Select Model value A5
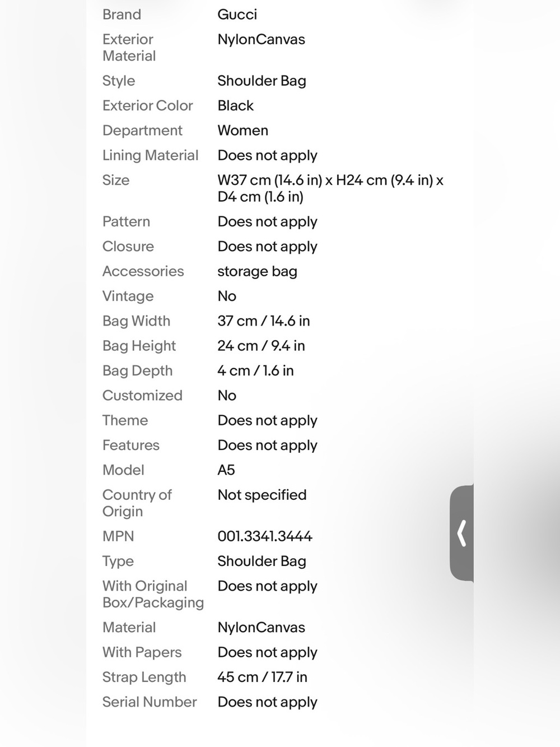Image resolution: width=560 pixels, height=747 pixels. click(x=226, y=470)
